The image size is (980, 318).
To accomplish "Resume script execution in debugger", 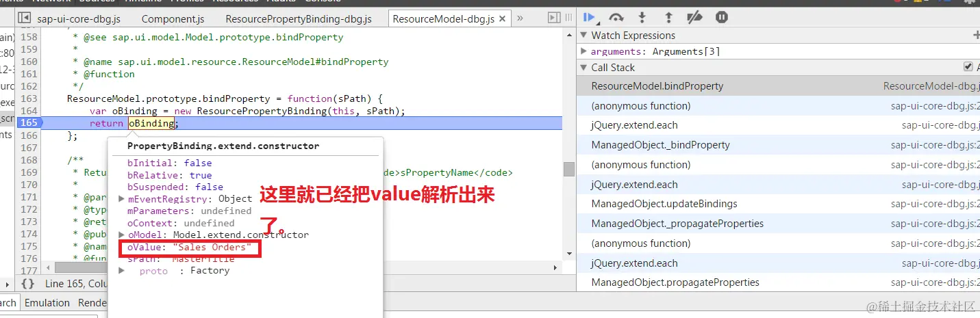I will click(x=589, y=18).
